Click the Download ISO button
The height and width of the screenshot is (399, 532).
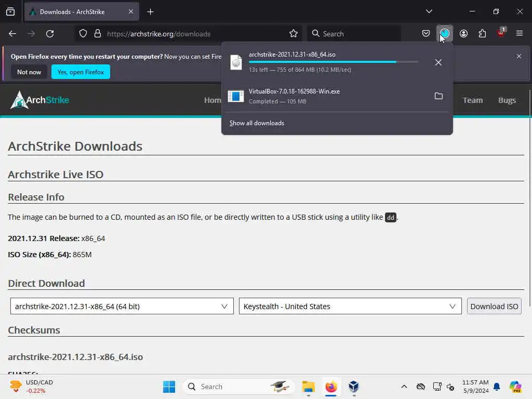point(494,306)
